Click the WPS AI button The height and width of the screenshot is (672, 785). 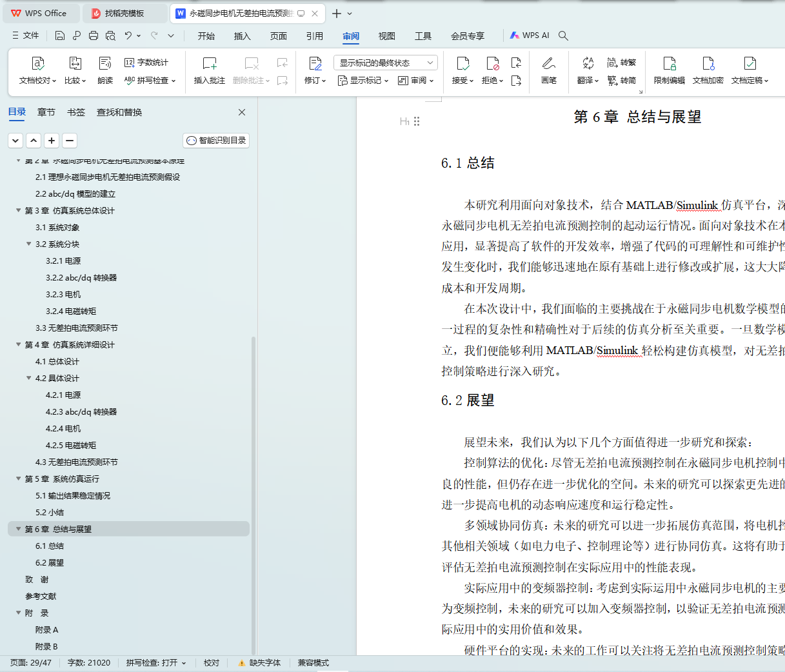coord(530,35)
